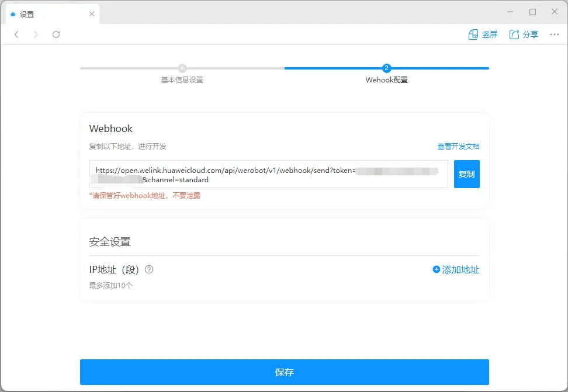
Task: Click the 安全设置 heading
Action: tap(110, 242)
